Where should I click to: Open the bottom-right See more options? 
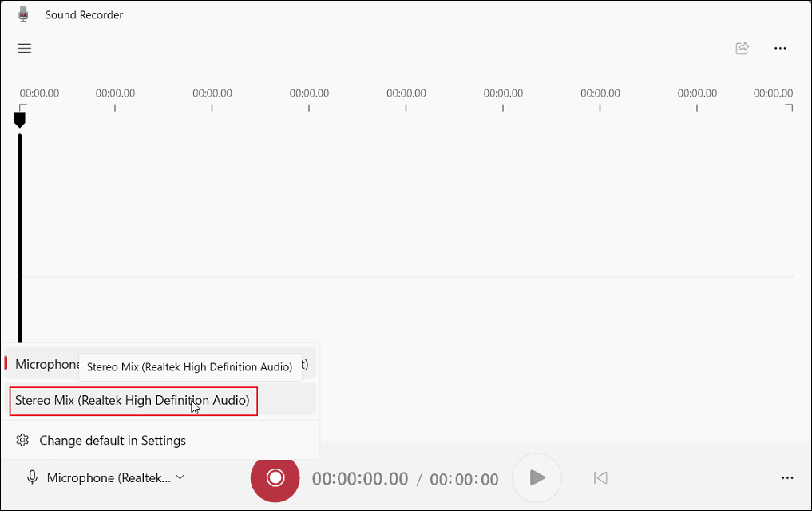click(786, 477)
